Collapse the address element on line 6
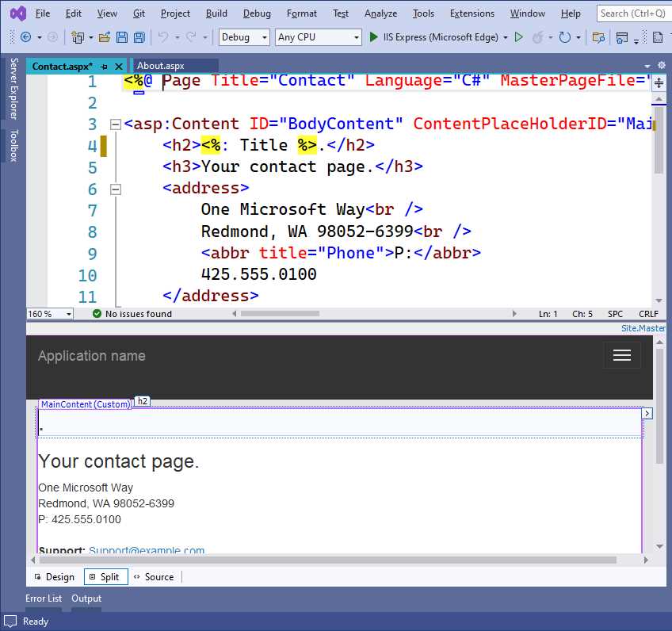 tap(116, 189)
